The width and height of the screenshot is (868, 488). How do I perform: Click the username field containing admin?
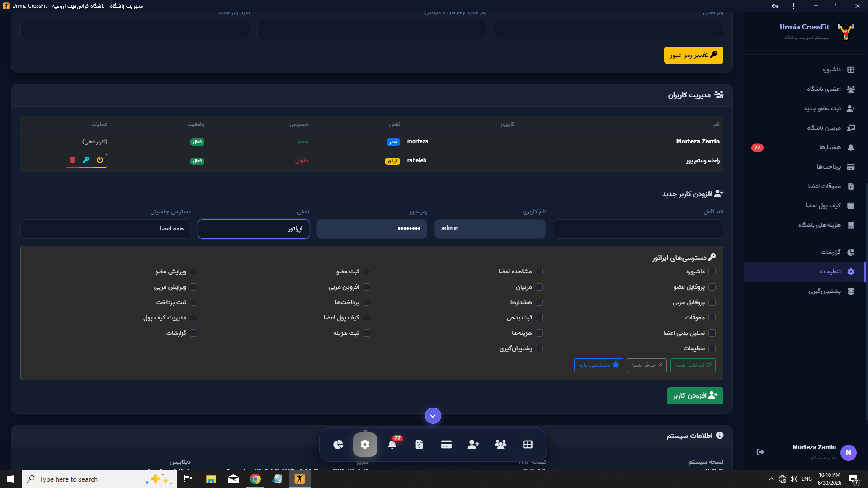pos(490,229)
